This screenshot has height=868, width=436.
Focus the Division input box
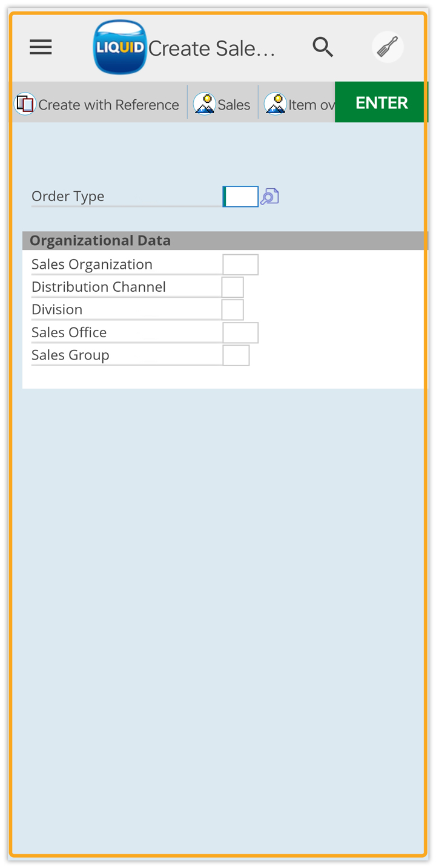[x=233, y=309]
